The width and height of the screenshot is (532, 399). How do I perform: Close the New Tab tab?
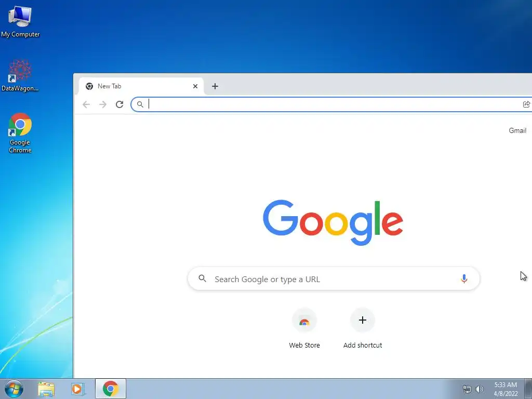click(195, 86)
